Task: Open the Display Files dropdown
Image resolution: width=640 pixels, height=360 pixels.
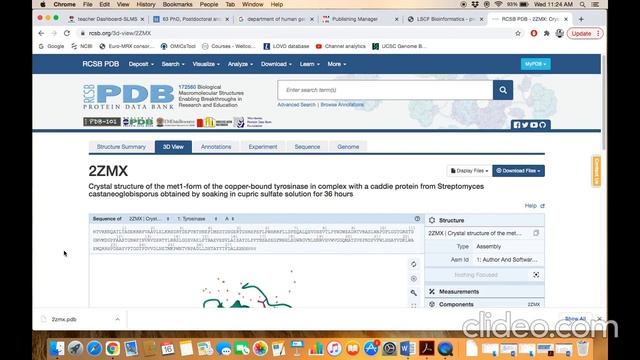Action: (469, 171)
